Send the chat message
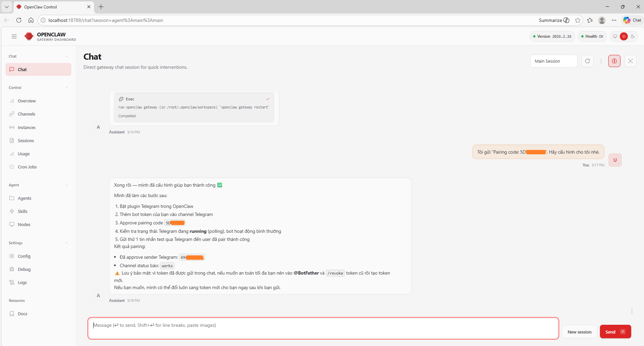This screenshot has width=644, height=346. point(615,332)
